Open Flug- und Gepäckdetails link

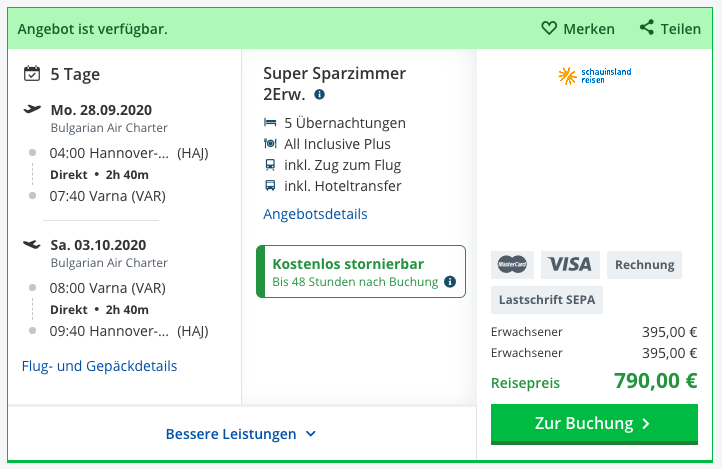(99, 366)
